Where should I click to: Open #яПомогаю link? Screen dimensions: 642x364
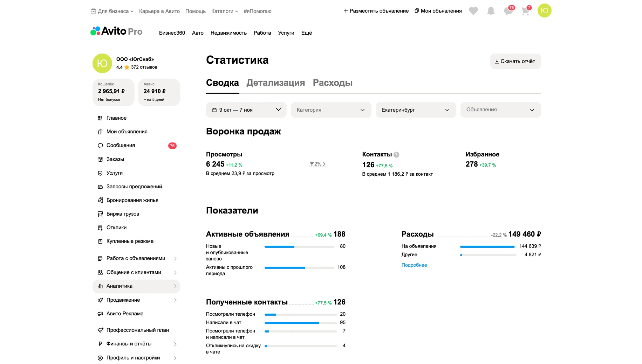[258, 11]
